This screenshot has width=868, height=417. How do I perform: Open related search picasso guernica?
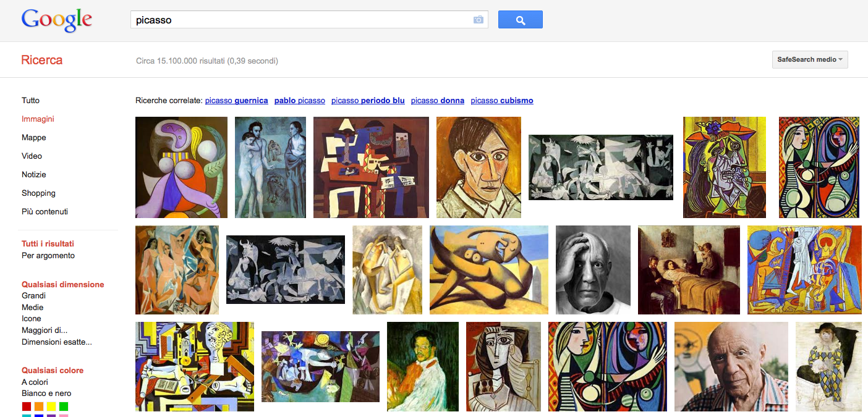coord(237,101)
